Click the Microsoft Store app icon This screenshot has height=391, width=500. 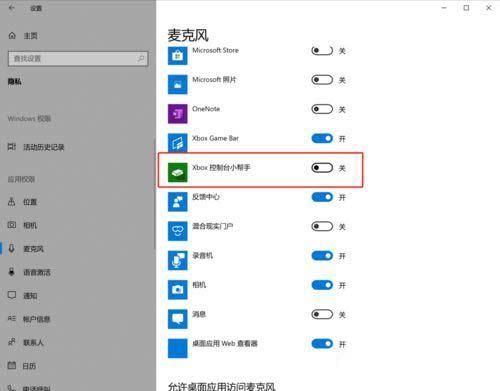click(177, 56)
